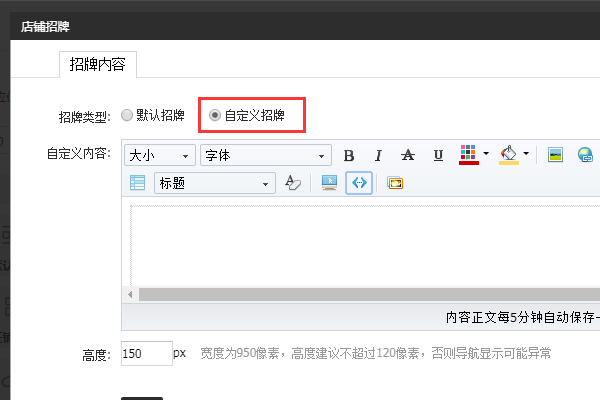Toggle italic text formatting

click(x=378, y=155)
